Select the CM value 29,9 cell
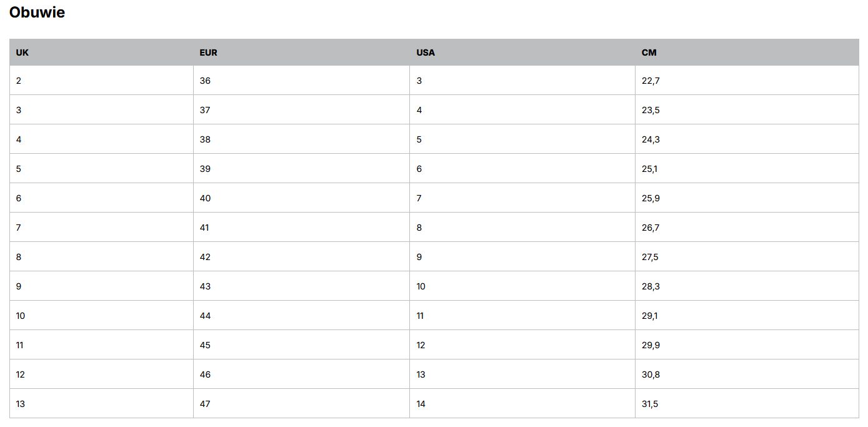 (651, 345)
